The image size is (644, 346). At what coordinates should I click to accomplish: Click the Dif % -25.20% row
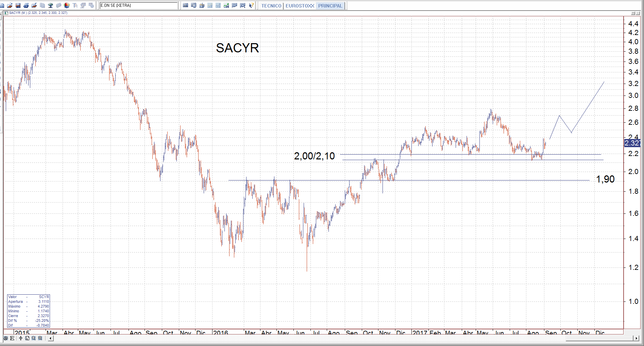[29, 321]
